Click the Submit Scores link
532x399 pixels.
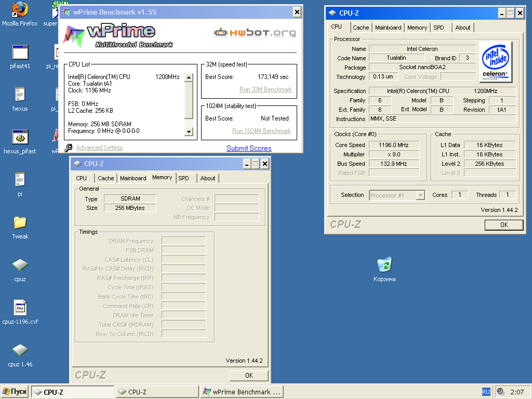click(x=249, y=148)
